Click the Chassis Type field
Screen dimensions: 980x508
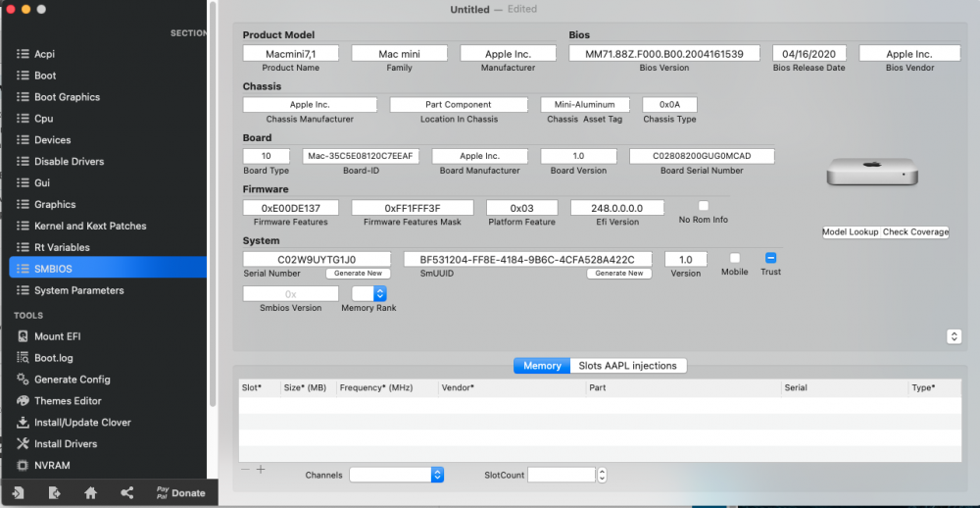click(x=669, y=105)
